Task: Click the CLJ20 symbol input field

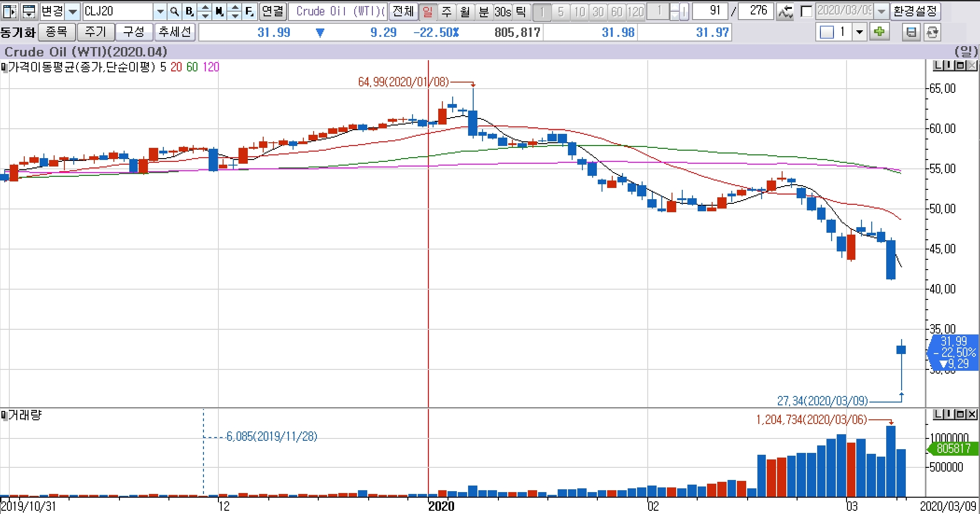Action: (x=119, y=11)
